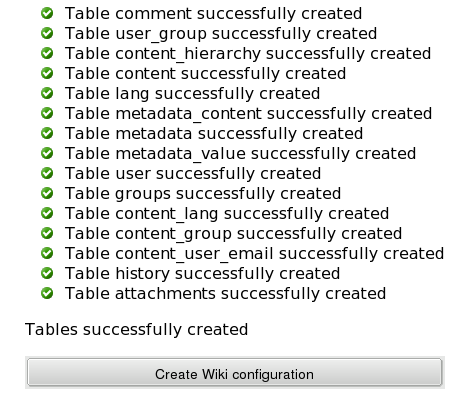Image resolution: width=468 pixels, height=407 pixels.
Task: Select the check icon for content_lang table
Action: (47, 213)
